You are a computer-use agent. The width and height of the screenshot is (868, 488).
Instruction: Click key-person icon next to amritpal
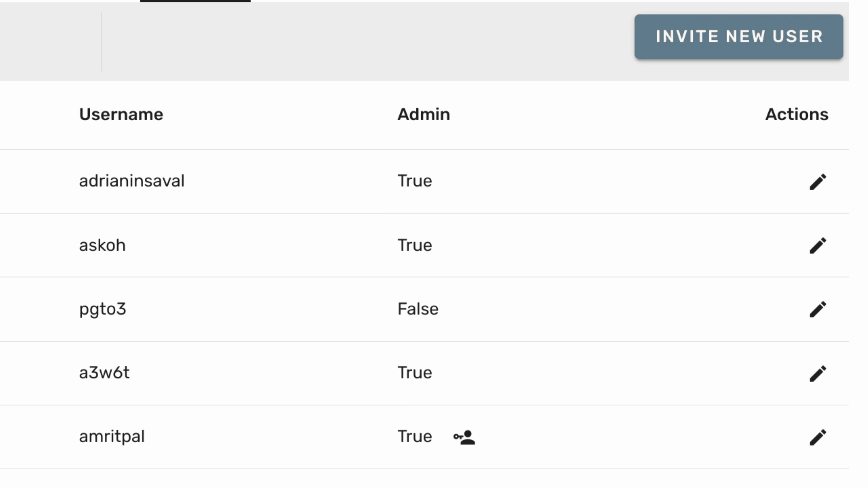[x=464, y=437]
